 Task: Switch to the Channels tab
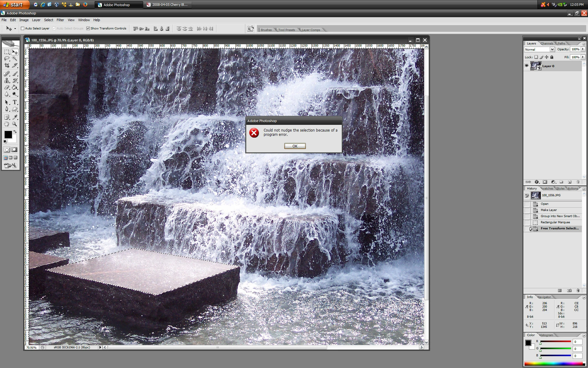(547, 44)
